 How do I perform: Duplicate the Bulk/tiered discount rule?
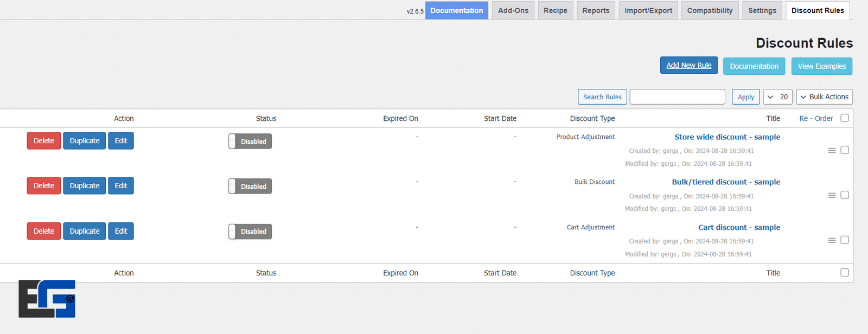(84, 186)
